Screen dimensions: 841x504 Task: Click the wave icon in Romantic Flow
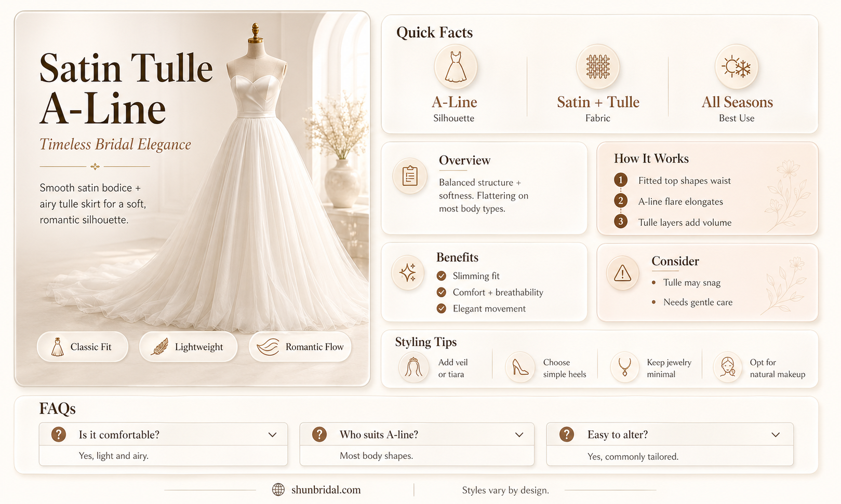click(268, 347)
